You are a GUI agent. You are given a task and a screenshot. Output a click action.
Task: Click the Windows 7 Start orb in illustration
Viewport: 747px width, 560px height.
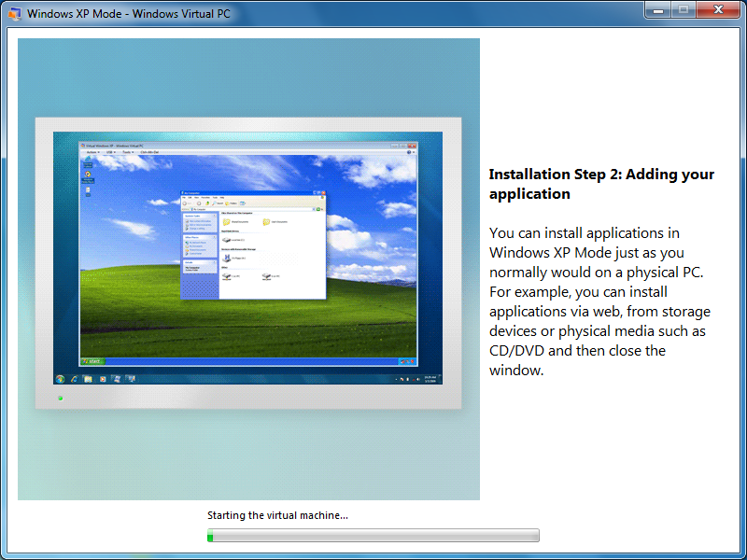(61, 379)
